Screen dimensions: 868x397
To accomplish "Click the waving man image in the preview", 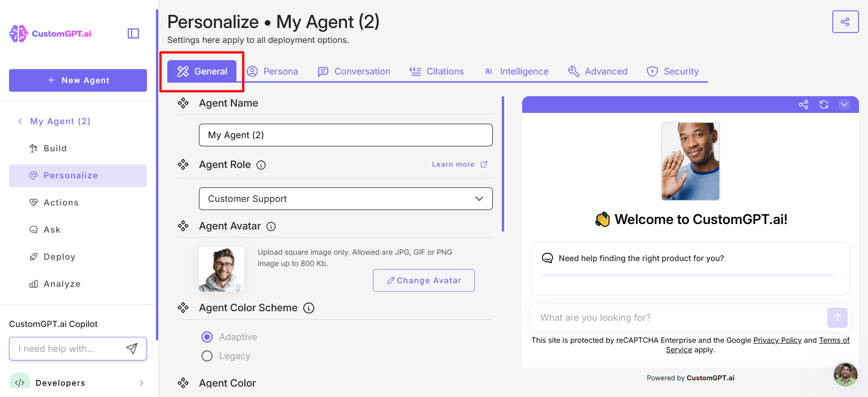I will pos(690,161).
